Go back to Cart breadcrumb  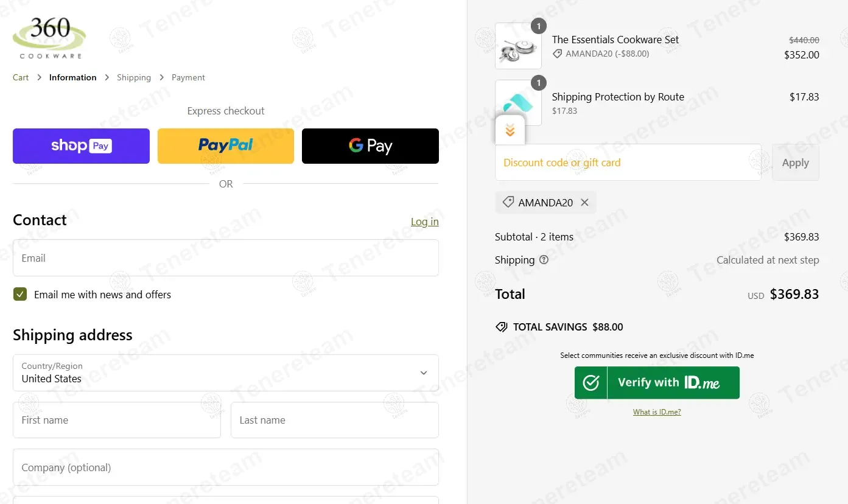point(21,77)
